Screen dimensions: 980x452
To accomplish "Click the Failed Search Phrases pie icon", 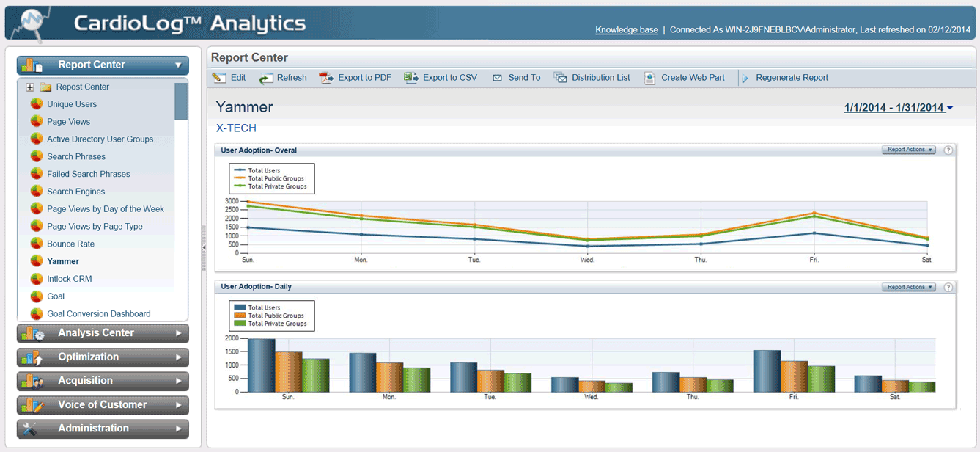I will click(37, 174).
